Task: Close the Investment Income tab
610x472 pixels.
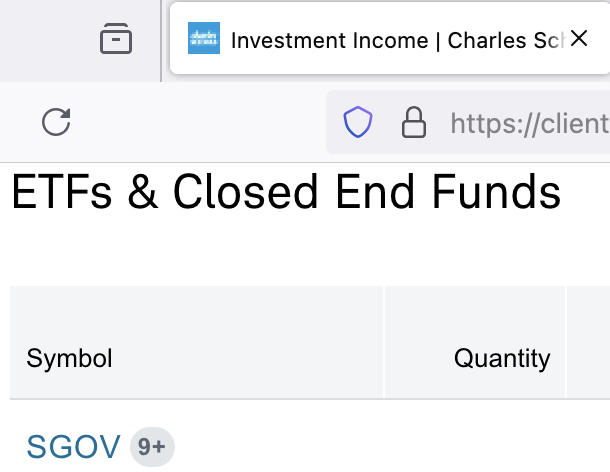Action: pos(578,39)
